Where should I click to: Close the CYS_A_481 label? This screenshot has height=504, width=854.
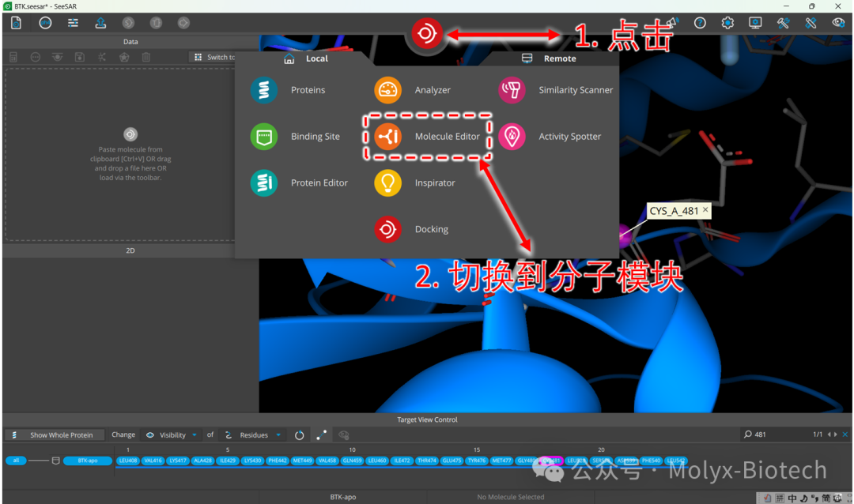click(x=705, y=209)
